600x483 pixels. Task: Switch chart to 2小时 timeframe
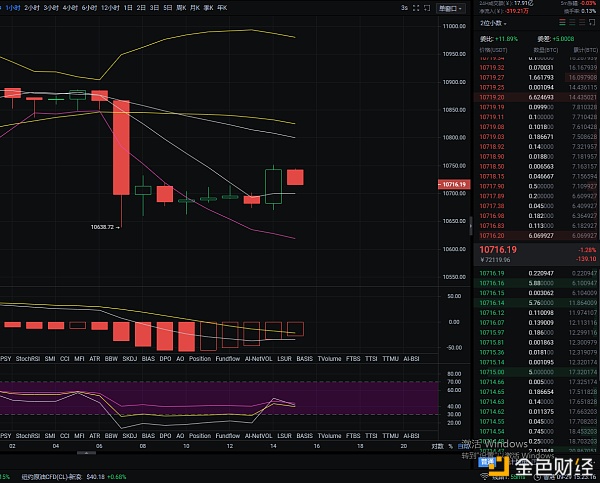[32, 8]
